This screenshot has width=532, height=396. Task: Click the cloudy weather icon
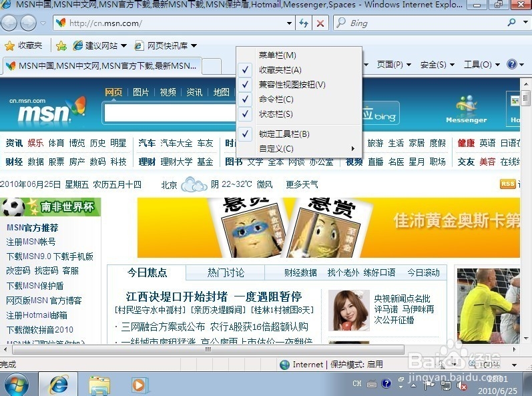click(194, 184)
